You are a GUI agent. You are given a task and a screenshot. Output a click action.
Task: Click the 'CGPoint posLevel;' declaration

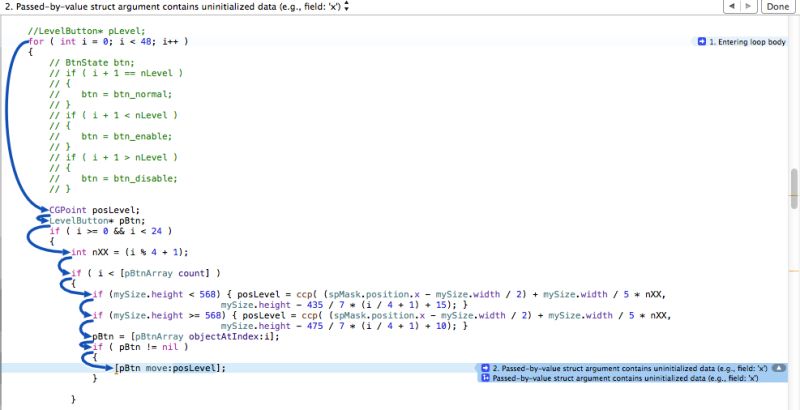point(94,210)
